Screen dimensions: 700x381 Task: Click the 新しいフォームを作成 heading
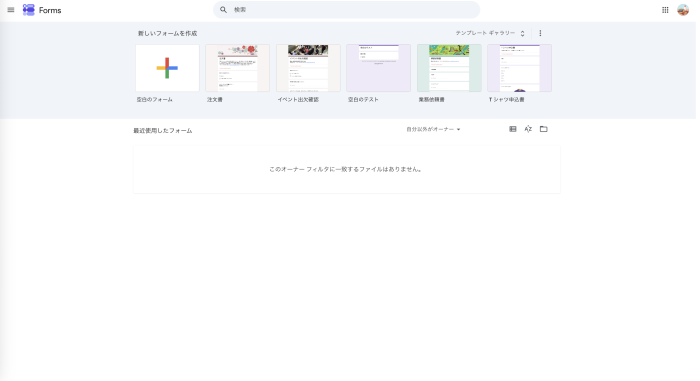(167, 33)
